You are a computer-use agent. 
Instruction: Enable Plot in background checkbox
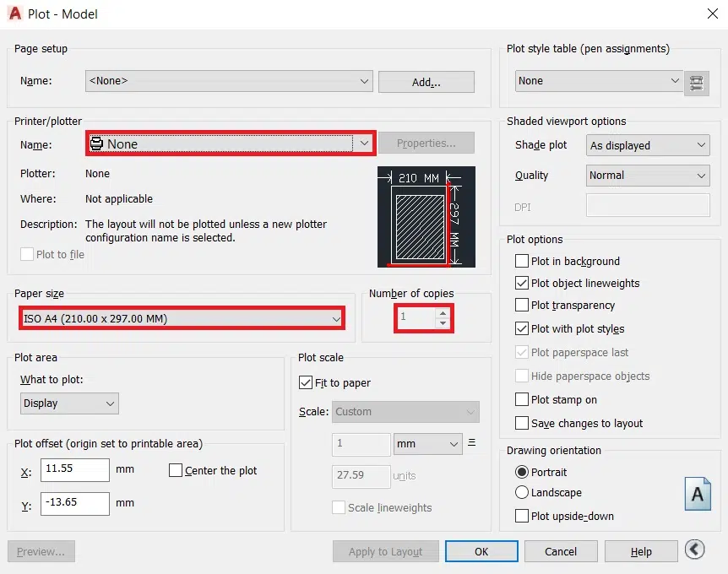tap(522, 262)
